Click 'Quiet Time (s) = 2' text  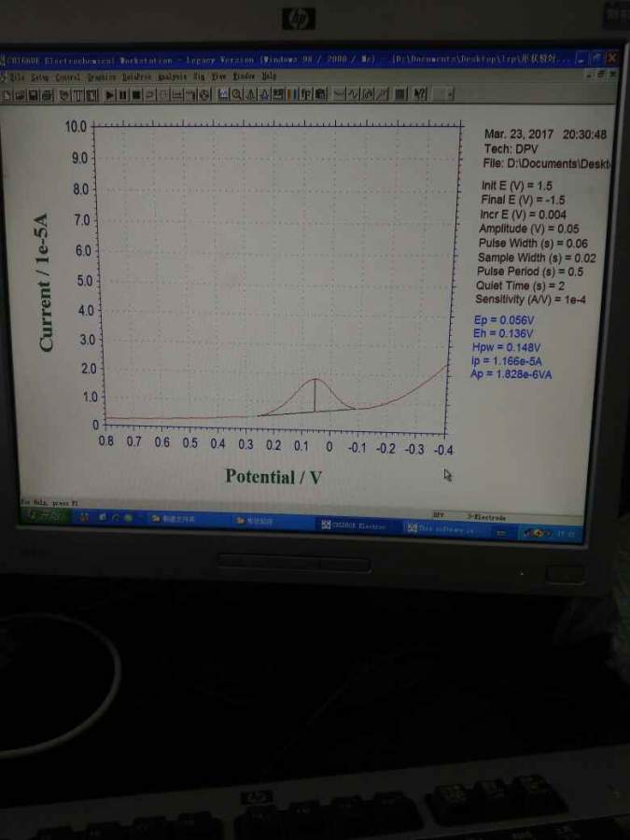pos(520,286)
